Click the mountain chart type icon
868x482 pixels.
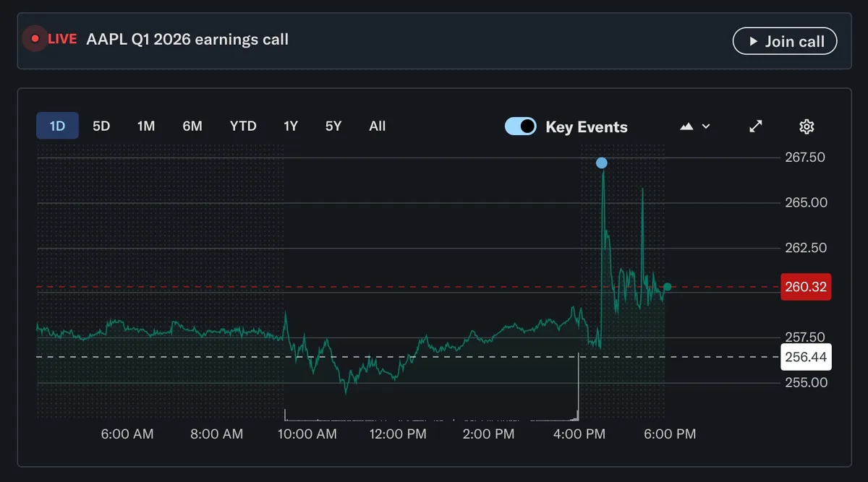point(686,126)
